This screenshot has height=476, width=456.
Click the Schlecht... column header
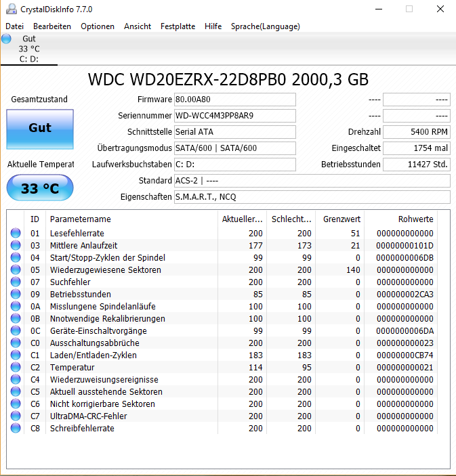click(291, 219)
